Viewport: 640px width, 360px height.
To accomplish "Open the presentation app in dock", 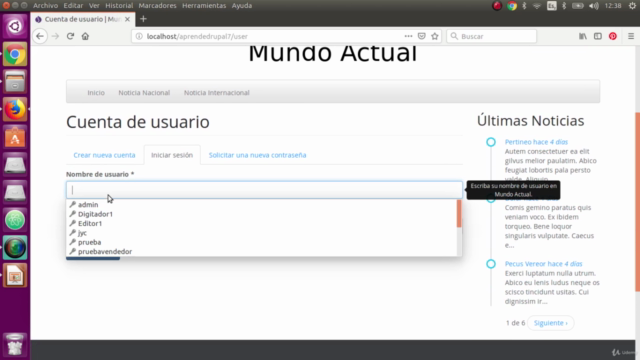I will point(15,276).
